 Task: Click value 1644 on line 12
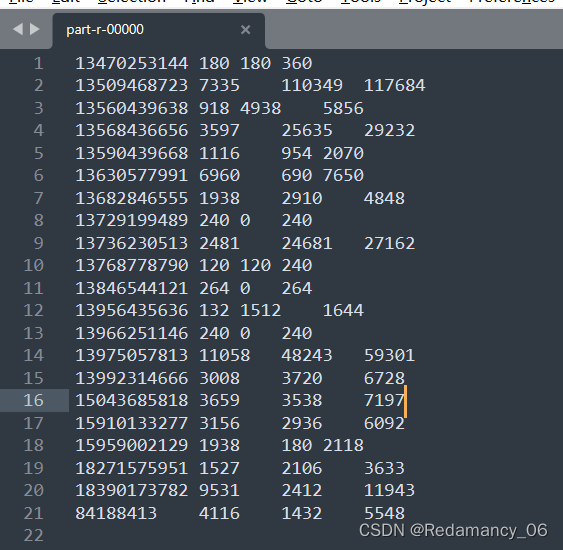coord(343,310)
